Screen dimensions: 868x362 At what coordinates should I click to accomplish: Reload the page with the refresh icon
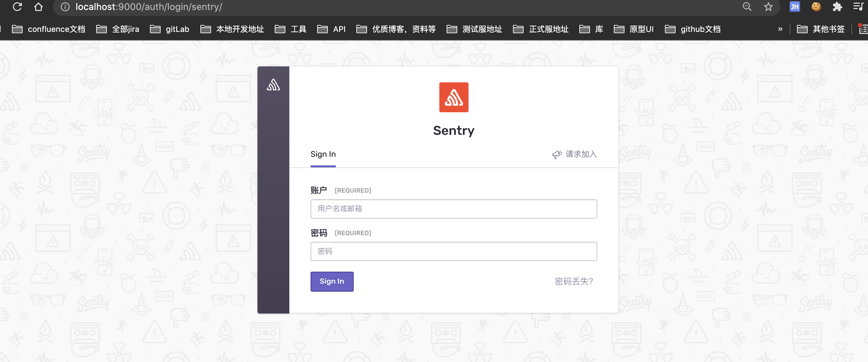pyautogui.click(x=17, y=7)
